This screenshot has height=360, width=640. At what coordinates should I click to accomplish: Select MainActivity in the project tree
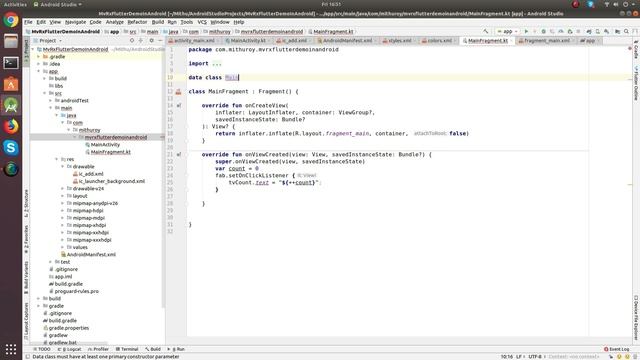point(105,144)
